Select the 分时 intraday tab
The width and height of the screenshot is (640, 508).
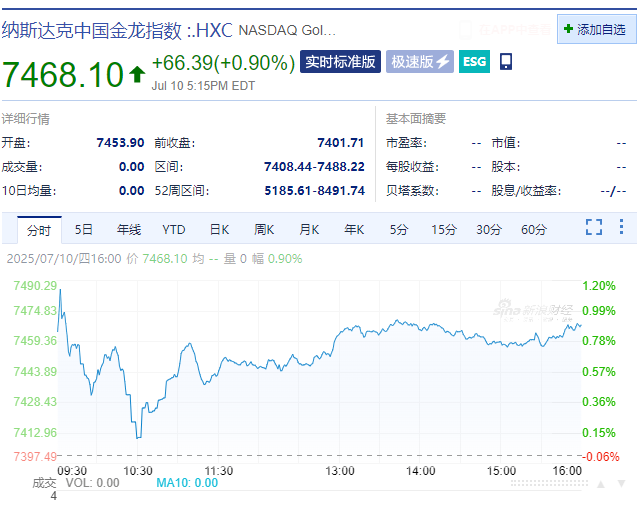(x=39, y=230)
